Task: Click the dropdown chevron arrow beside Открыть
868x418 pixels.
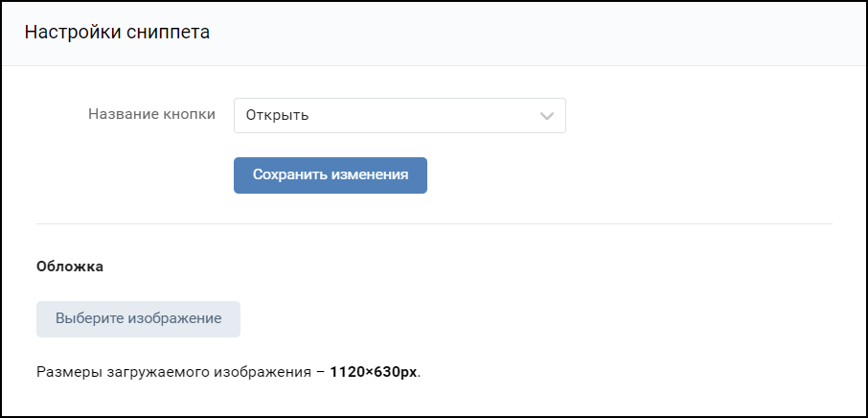Action: tap(547, 116)
